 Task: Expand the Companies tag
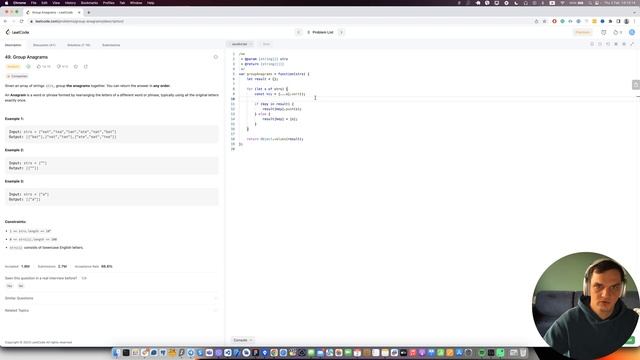[17, 76]
